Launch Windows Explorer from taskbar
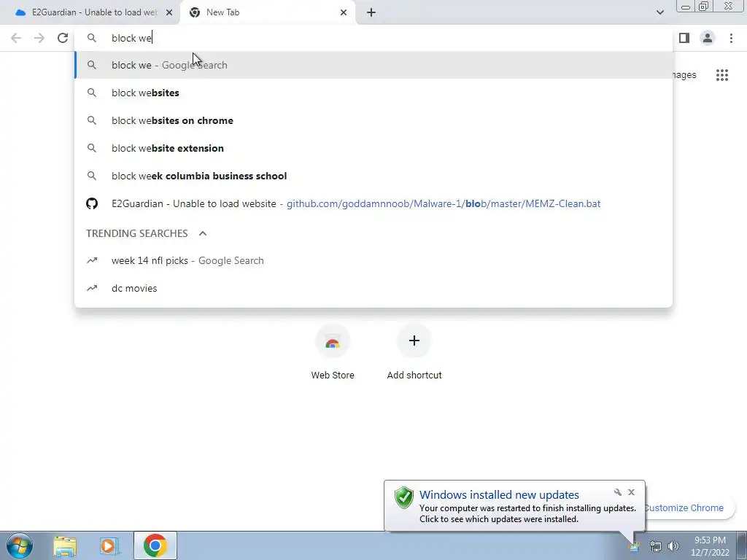The width and height of the screenshot is (747, 560). pos(65,546)
